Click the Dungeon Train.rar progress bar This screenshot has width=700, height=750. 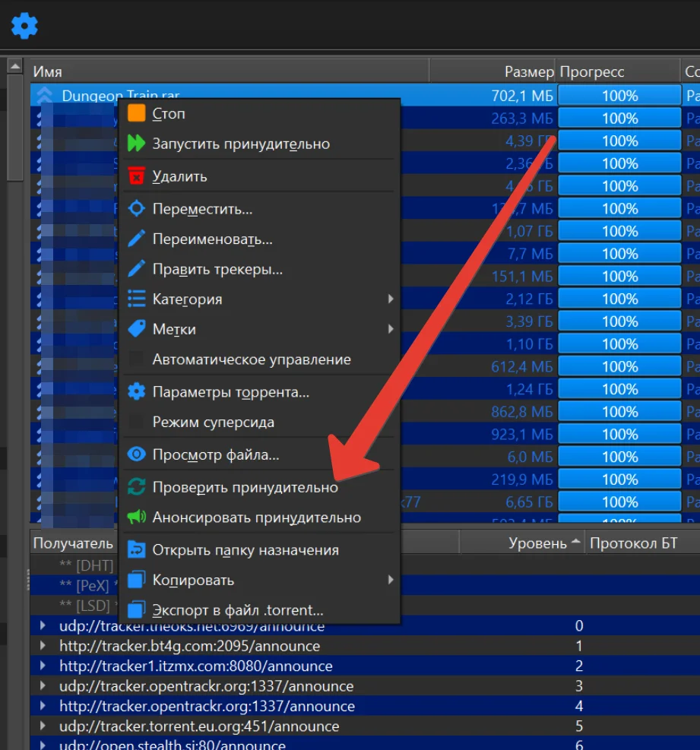tap(619, 96)
